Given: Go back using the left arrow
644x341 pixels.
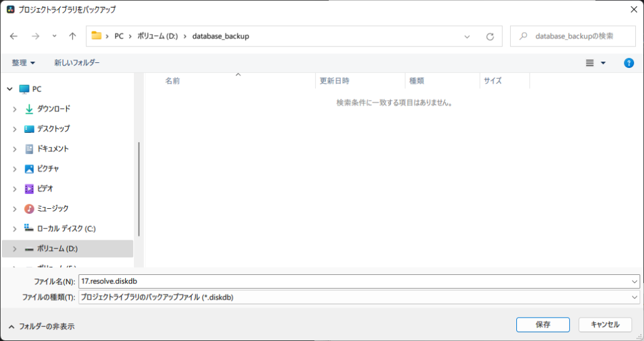Looking at the screenshot, I should pyautogui.click(x=14, y=36).
